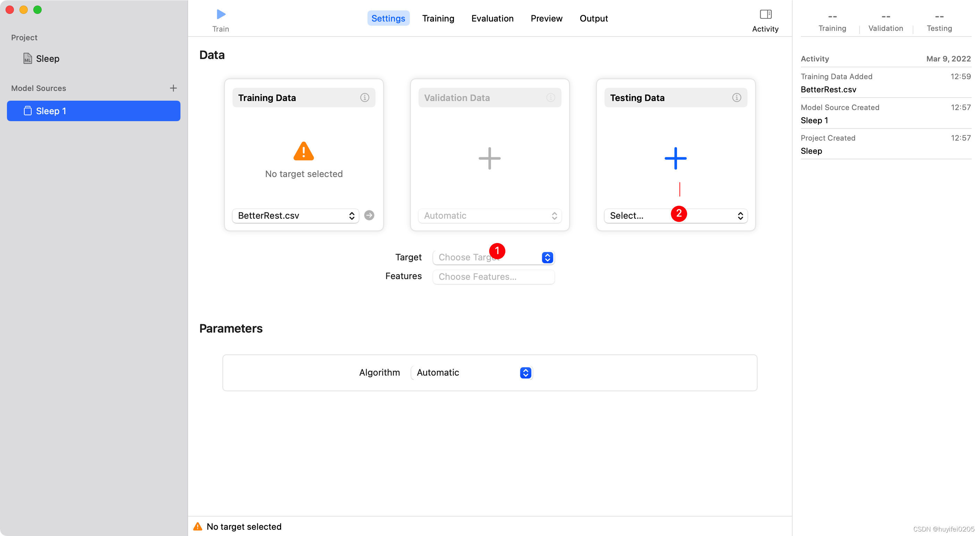Screen dimensions: 980x536
Task: Click warning icon in bottom status bar
Action: 198,527
